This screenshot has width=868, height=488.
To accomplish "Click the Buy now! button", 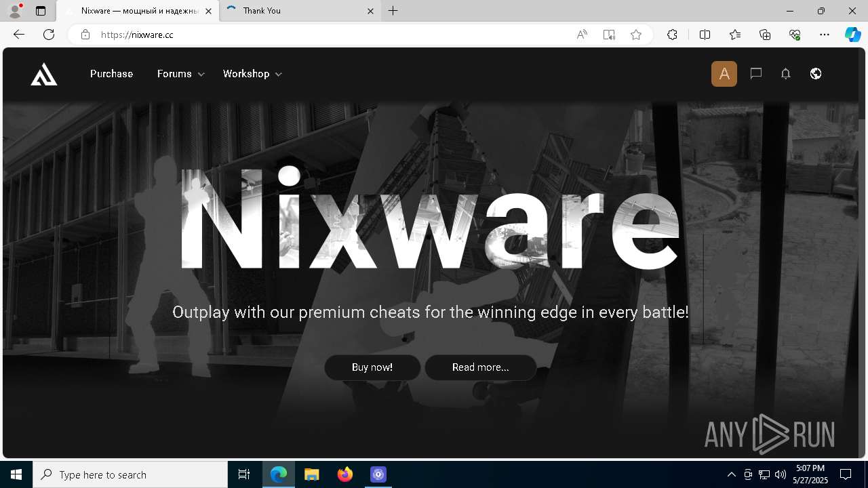I will pos(372,367).
